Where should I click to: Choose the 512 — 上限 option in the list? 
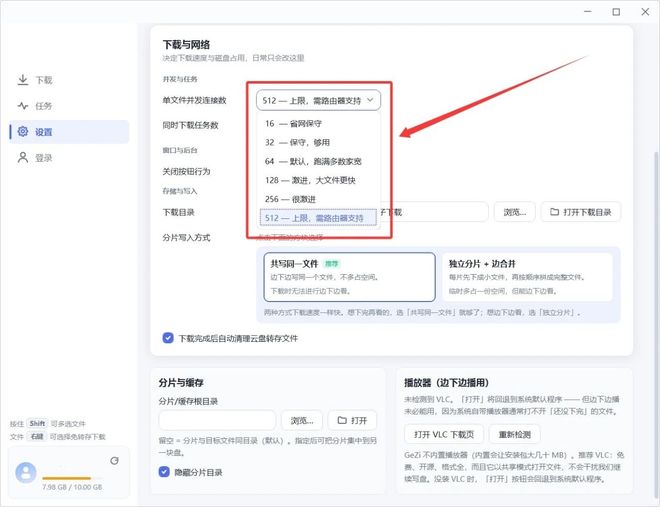[318, 218]
